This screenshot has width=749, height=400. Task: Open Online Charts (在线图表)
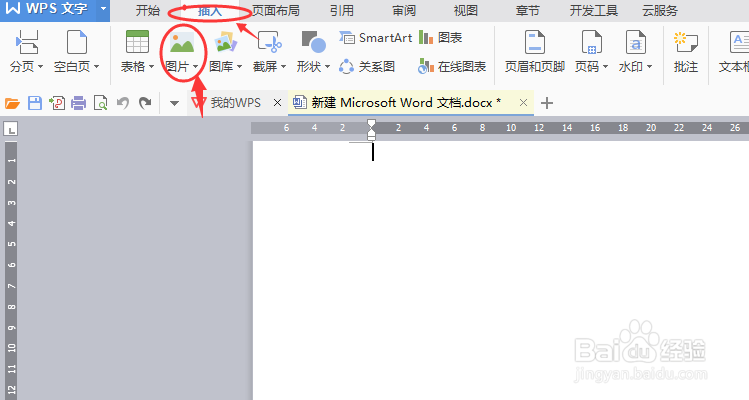click(x=452, y=66)
